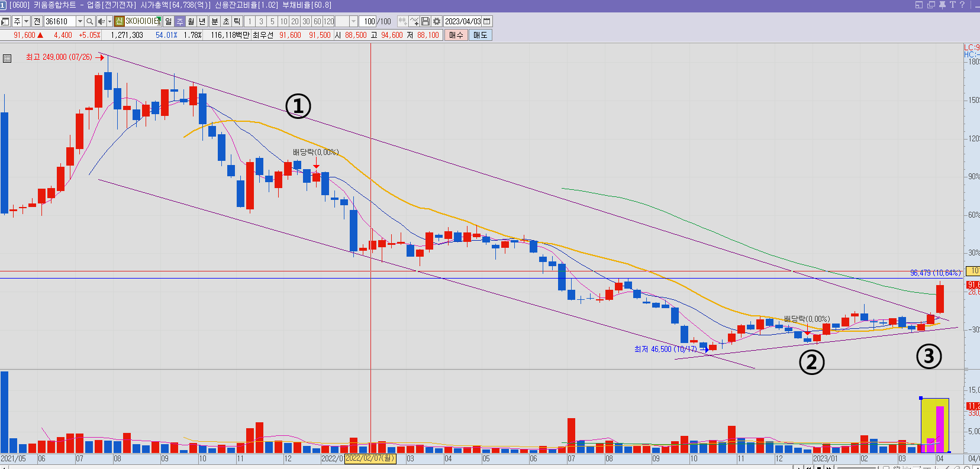Viewport: 980px width, 469px height.
Task: Click the stop control in bottom bar
Action: click(819, 467)
